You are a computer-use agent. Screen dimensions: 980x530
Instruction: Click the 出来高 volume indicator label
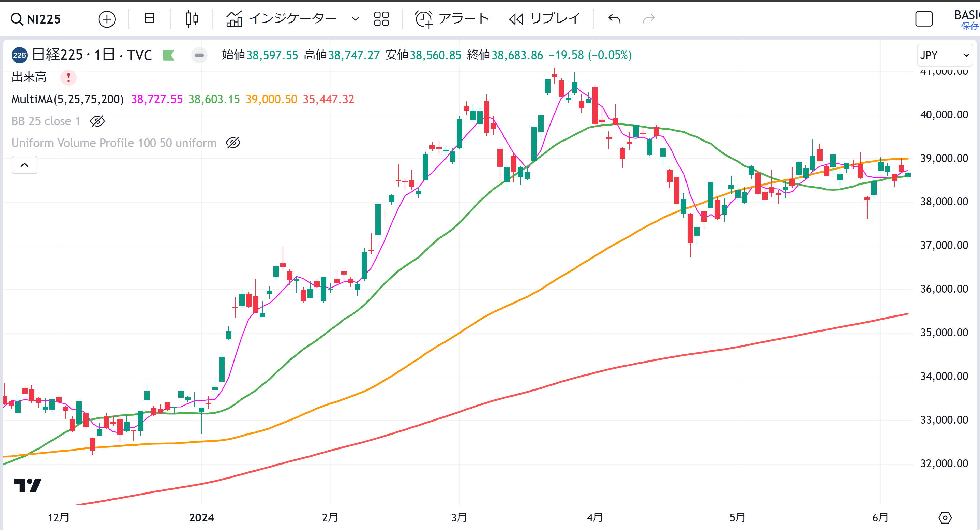pyautogui.click(x=29, y=77)
